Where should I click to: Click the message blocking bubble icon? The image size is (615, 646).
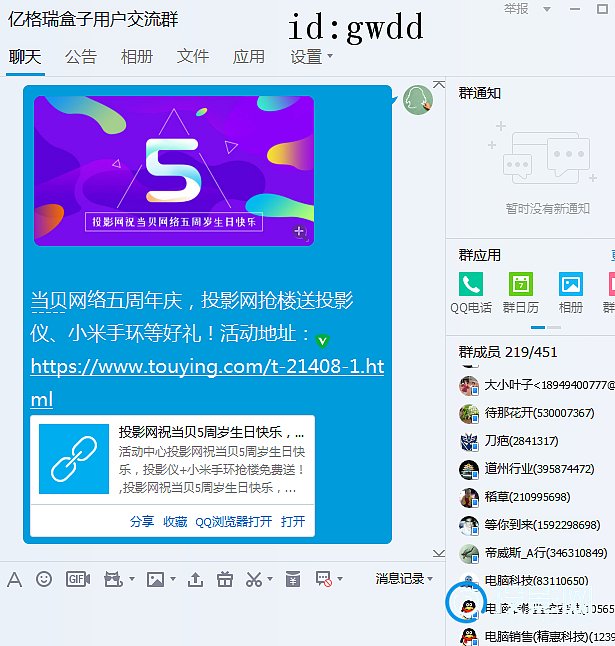pyautogui.click(x=323, y=579)
